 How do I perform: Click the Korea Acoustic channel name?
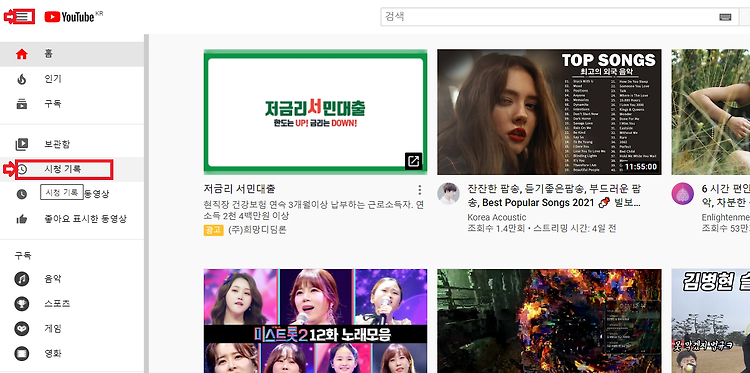496,218
